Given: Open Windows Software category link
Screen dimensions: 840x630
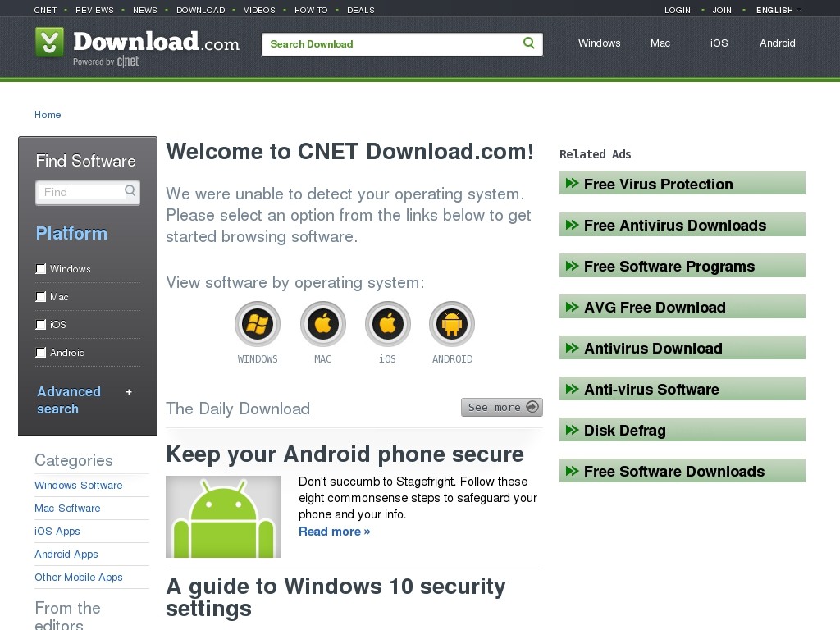Looking at the screenshot, I should click(x=78, y=486).
